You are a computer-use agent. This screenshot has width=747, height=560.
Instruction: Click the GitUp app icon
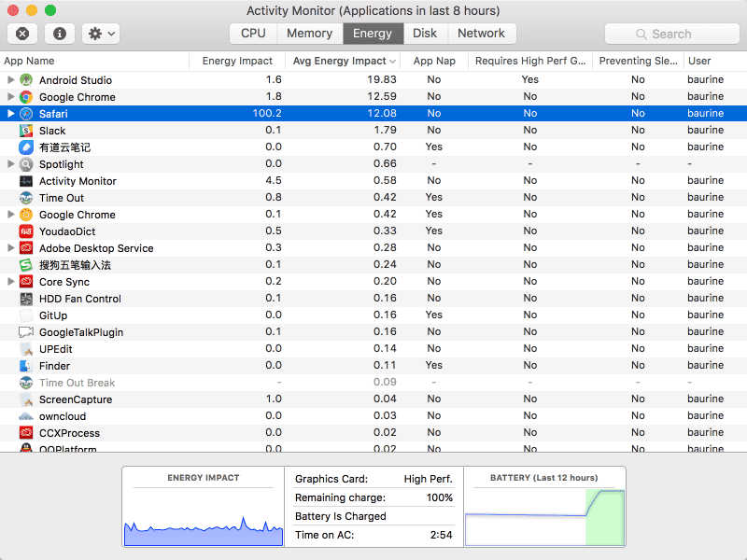(x=26, y=315)
